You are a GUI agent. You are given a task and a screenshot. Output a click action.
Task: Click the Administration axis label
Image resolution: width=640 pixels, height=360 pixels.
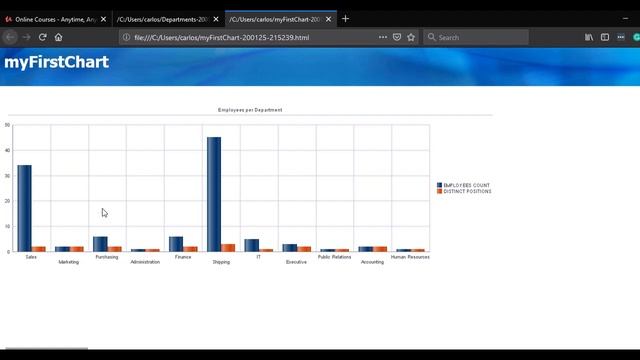pyautogui.click(x=145, y=262)
